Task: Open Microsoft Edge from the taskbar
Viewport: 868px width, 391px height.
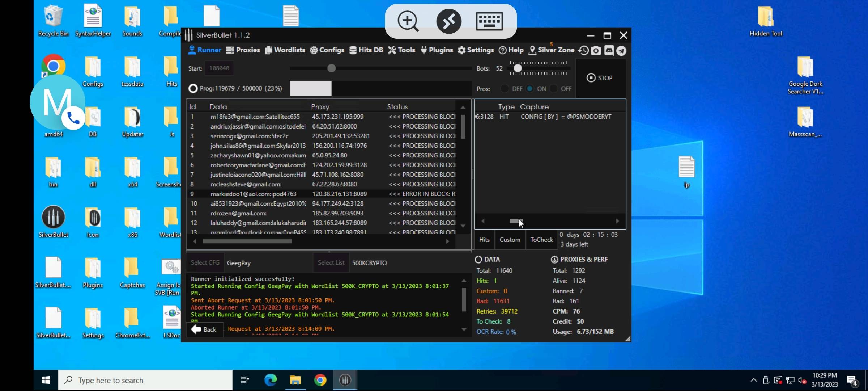Action: [270, 380]
